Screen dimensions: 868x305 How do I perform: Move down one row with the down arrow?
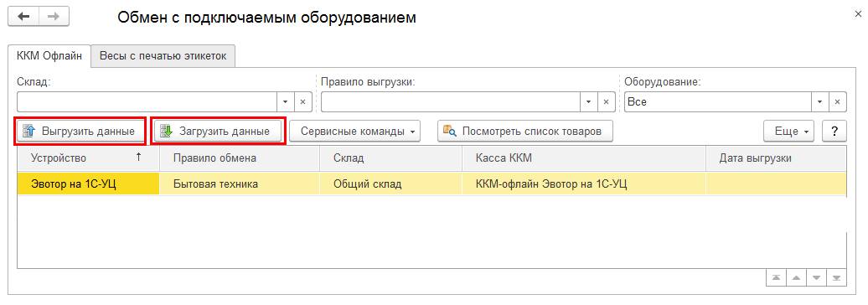coord(816,278)
